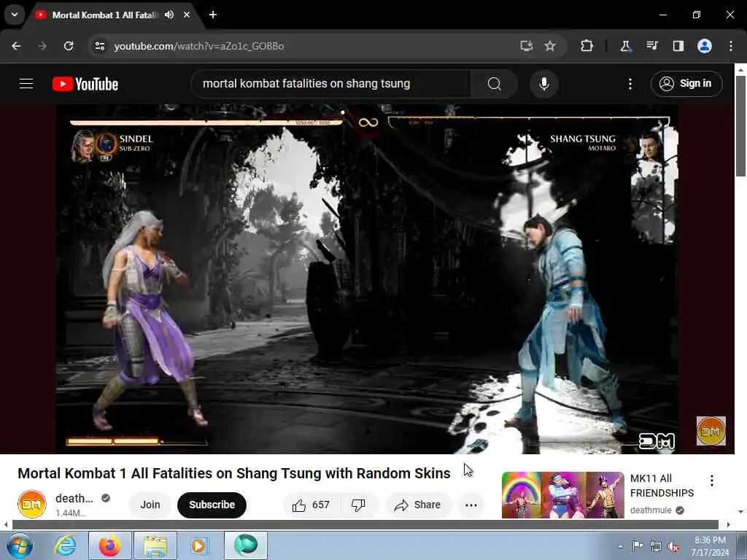Focus the youtube.com address bar URL
Screen dimensions: 747x560
198,46
